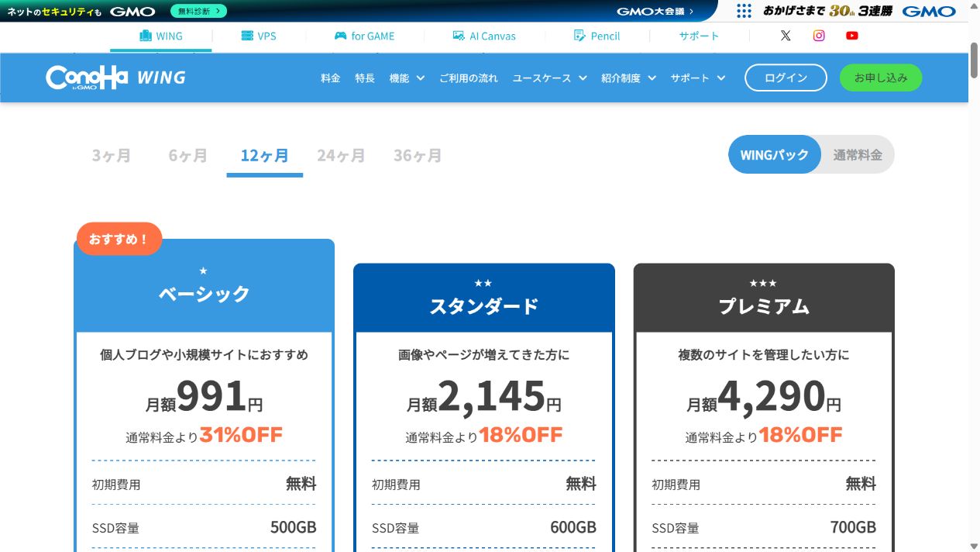Open the YouTube social icon
Image resolution: width=980 pixels, height=552 pixels.
click(x=852, y=36)
